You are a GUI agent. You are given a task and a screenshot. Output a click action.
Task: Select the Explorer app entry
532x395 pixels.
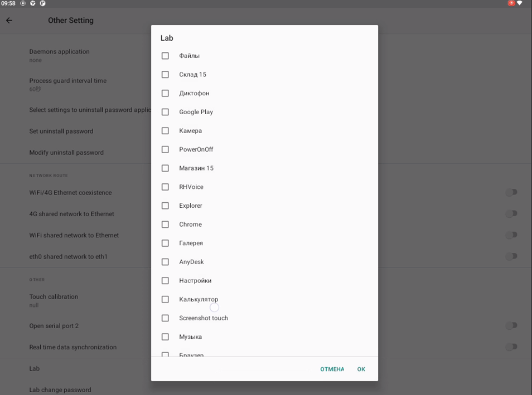[x=190, y=206]
